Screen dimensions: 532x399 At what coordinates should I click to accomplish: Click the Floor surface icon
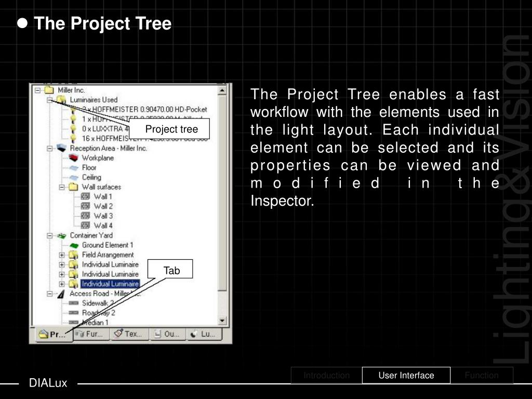coord(74,168)
